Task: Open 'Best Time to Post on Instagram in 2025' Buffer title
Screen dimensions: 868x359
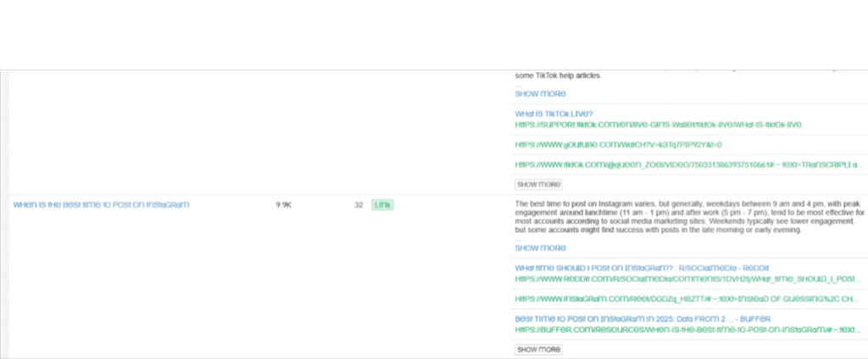Action: pyautogui.click(x=643, y=319)
